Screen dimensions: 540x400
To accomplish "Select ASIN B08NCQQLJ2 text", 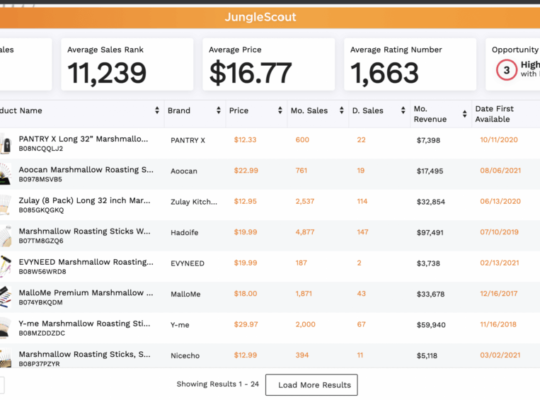I will click(41, 148).
